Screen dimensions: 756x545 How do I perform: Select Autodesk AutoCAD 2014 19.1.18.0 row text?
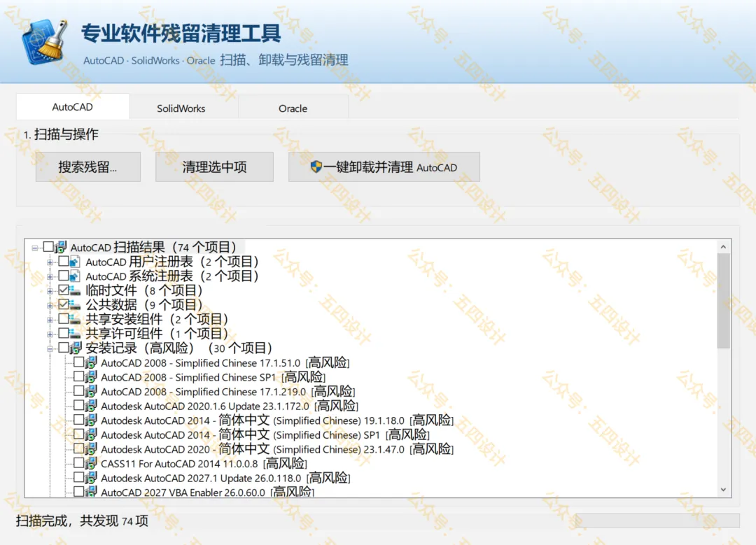tap(277, 420)
